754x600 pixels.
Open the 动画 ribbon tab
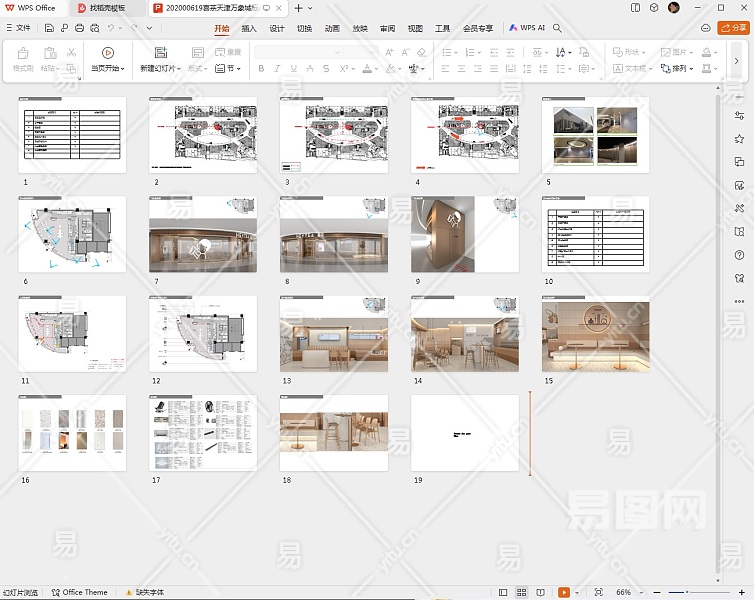coord(332,28)
